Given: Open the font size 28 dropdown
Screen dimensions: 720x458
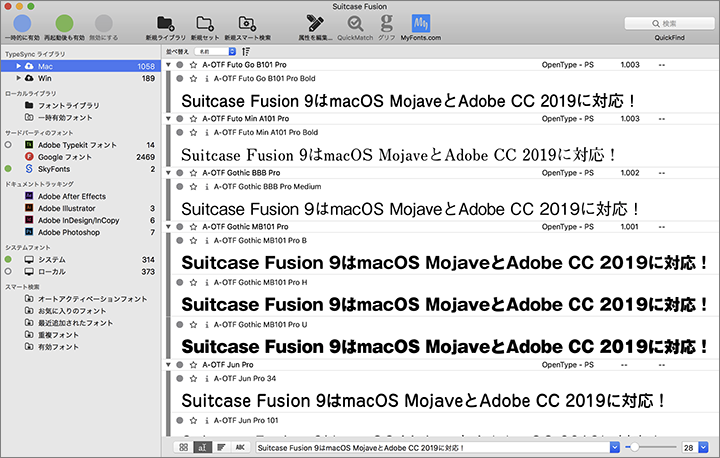Looking at the screenshot, I should point(703,447).
